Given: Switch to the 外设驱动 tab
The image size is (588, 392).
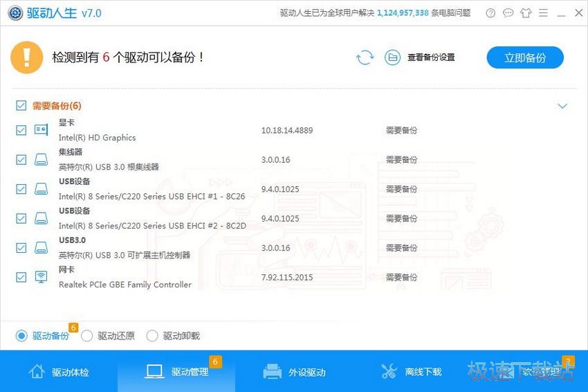Looking at the screenshot, I should click(294, 371).
